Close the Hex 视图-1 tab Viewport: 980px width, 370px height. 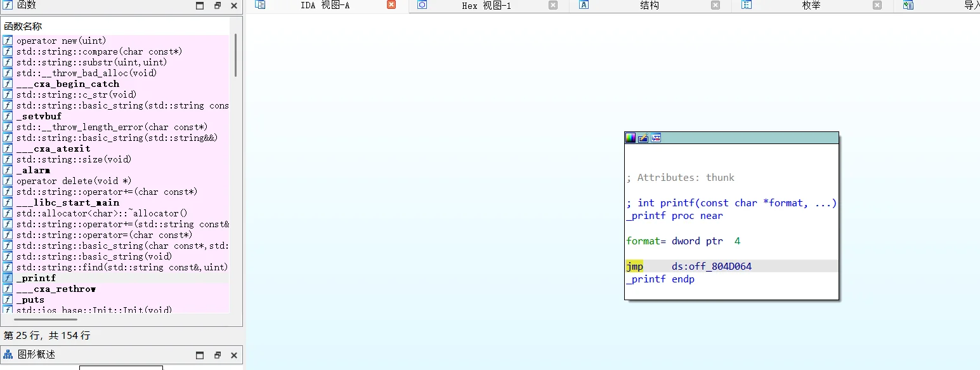(553, 5)
